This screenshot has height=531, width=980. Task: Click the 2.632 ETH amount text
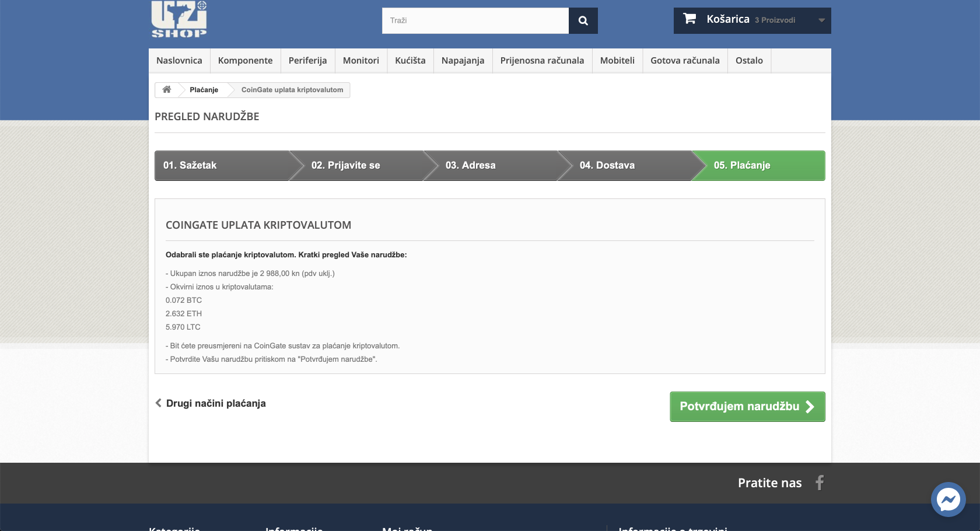(184, 314)
